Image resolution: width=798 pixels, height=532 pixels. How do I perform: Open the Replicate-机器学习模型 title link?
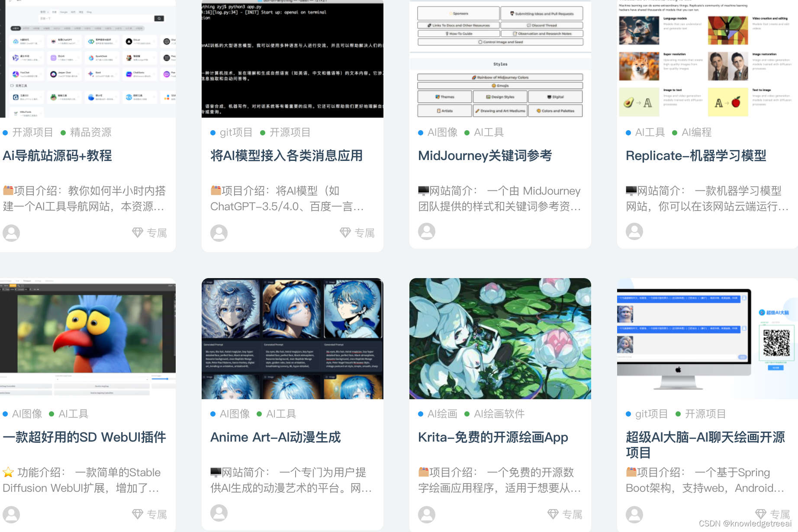[696, 155]
